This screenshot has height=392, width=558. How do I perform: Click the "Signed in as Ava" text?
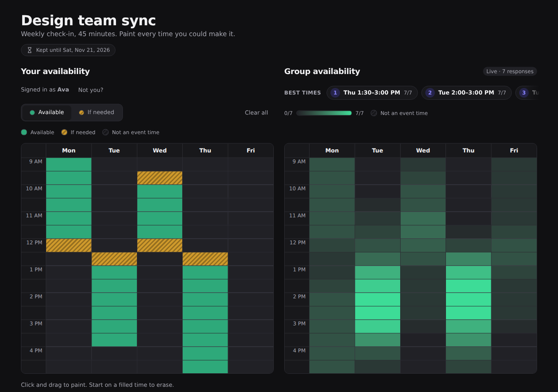[x=45, y=90]
